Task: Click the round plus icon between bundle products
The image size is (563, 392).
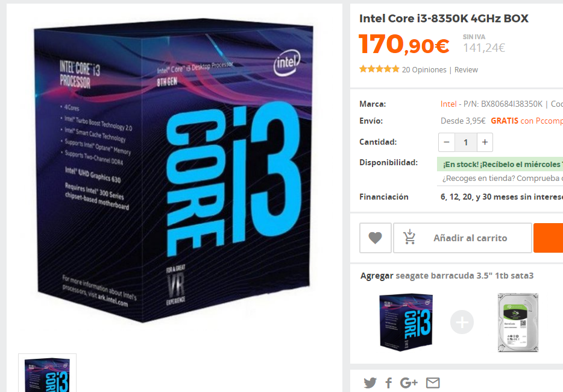Action: point(462,322)
